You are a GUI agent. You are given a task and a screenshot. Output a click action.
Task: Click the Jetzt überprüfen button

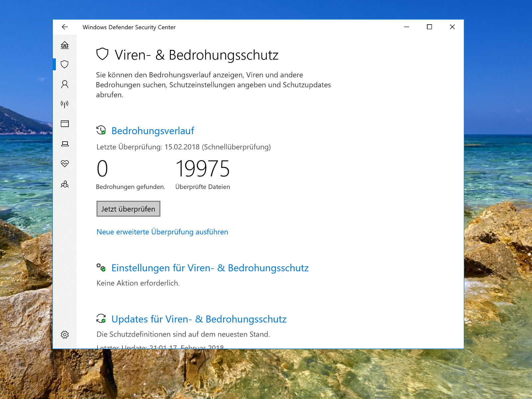tap(128, 209)
